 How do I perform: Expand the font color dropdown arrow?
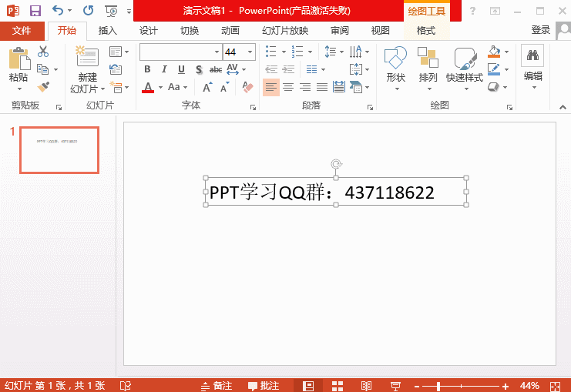(x=160, y=87)
